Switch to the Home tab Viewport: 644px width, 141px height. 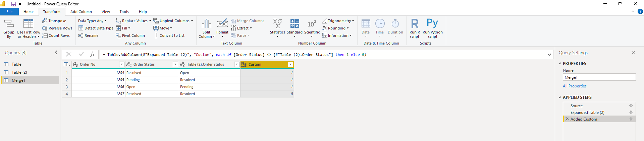29,12
